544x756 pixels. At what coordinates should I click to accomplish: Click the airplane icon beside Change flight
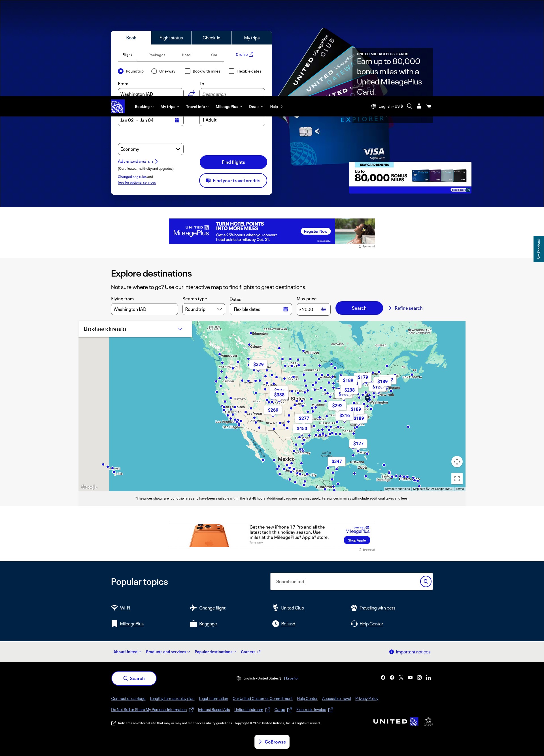(x=193, y=608)
